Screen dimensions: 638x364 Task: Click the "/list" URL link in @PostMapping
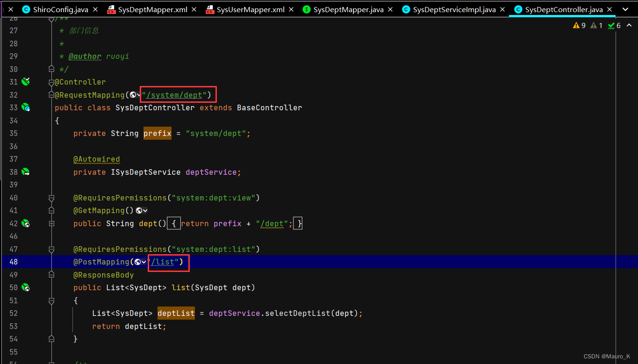point(162,262)
